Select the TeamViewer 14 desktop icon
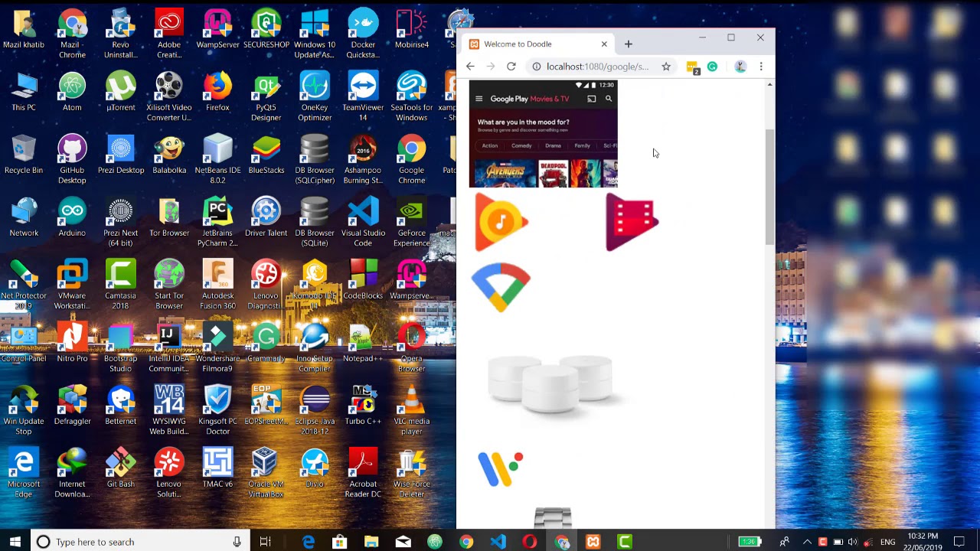 click(363, 96)
